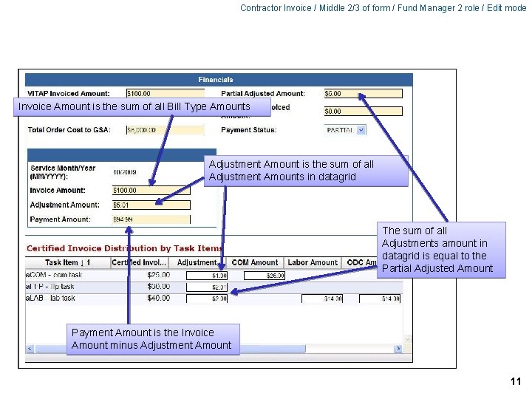The width and height of the screenshot is (532, 399).
Task: Click the datagrid's scroll left arrow
Action: (x=30, y=349)
